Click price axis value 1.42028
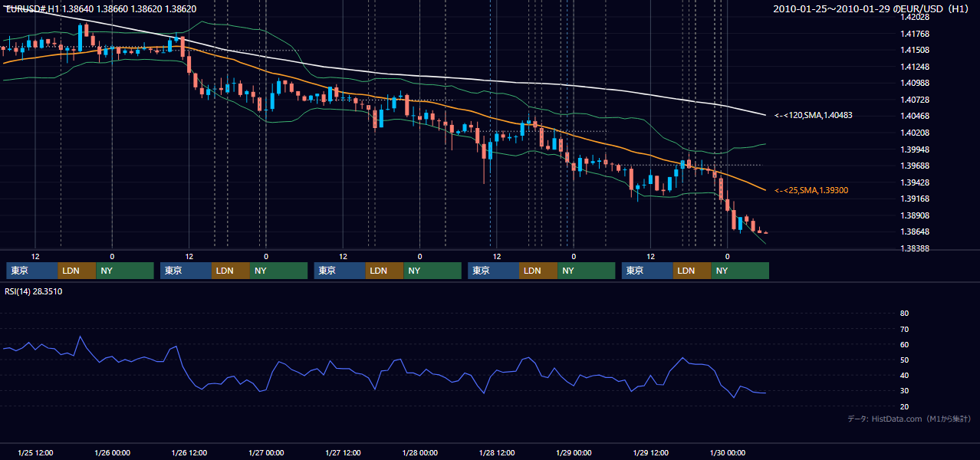 (914, 17)
